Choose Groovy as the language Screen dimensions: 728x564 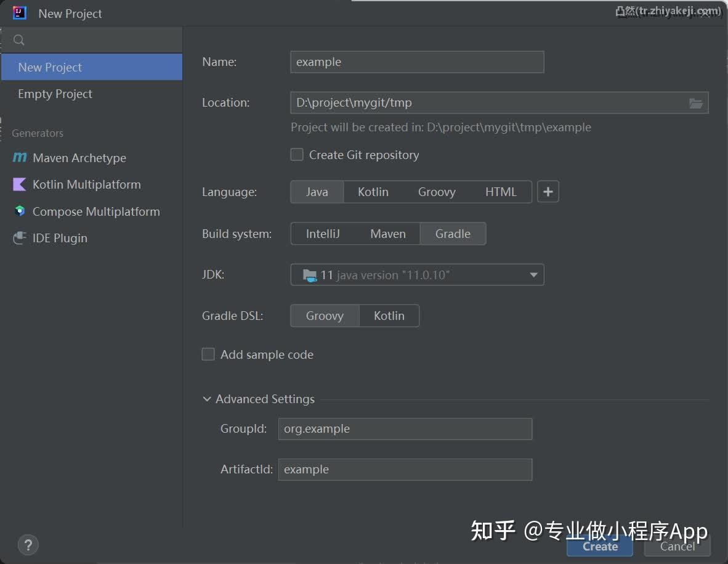(x=437, y=192)
